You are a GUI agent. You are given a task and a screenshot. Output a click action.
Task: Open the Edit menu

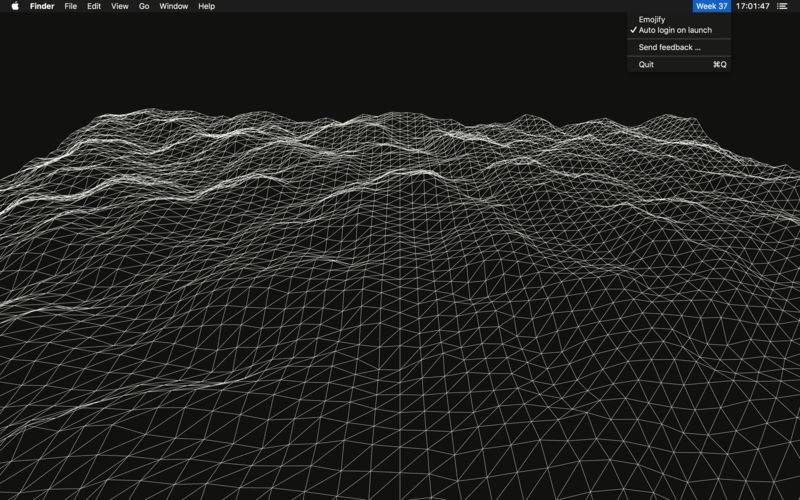tap(94, 6)
